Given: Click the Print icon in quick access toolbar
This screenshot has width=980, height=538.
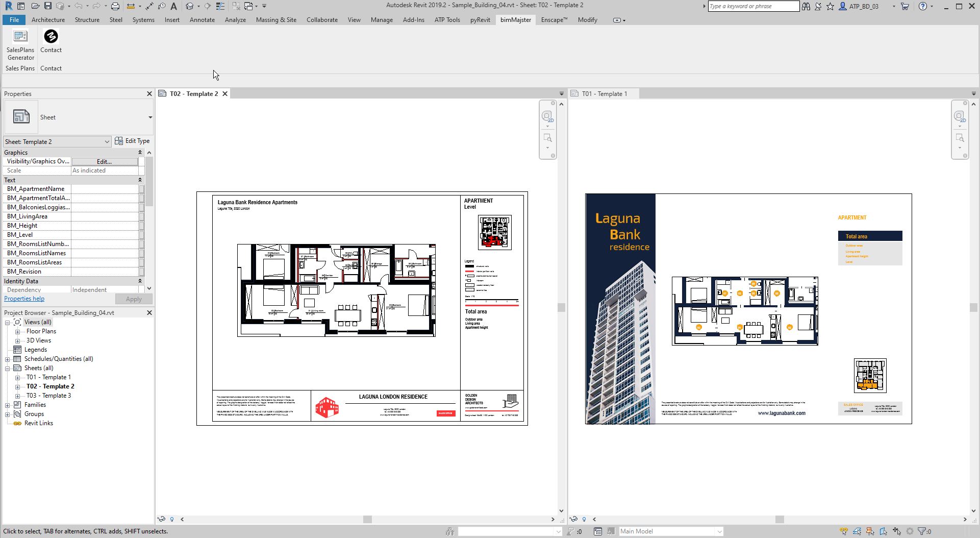Looking at the screenshot, I should click(115, 6).
